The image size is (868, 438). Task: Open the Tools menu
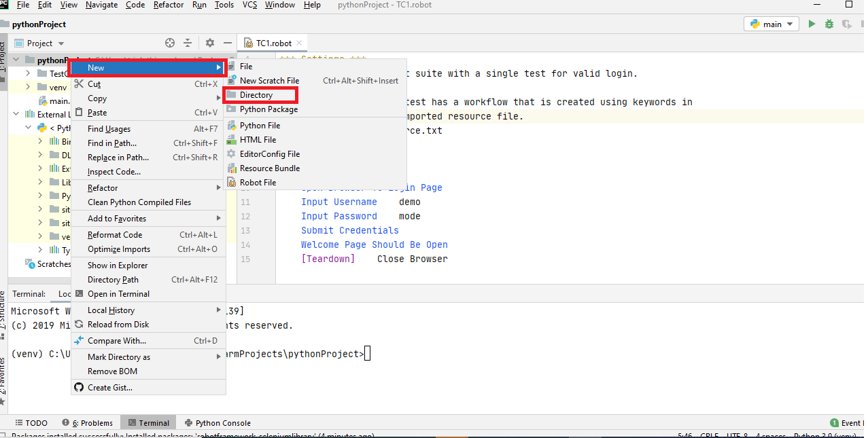click(224, 5)
